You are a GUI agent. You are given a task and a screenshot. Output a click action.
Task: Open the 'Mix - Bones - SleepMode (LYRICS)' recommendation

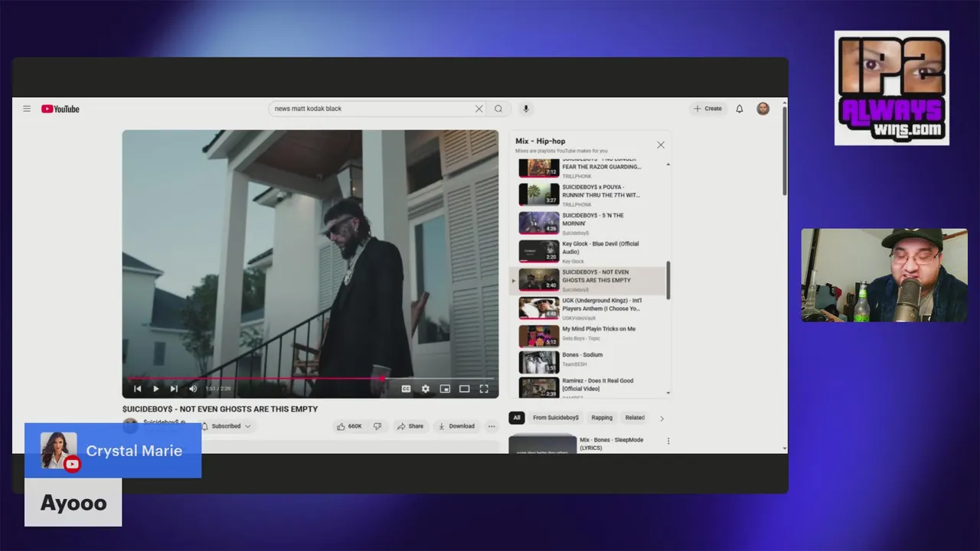590,444
